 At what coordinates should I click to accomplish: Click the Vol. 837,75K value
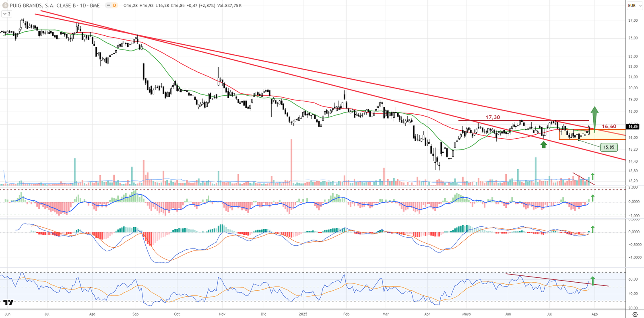(x=229, y=6)
